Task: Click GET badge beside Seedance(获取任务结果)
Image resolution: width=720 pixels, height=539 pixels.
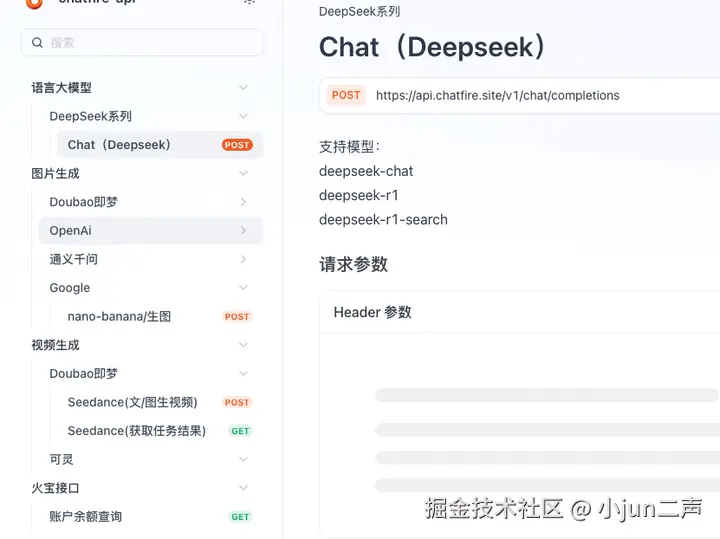Action: click(240, 431)
